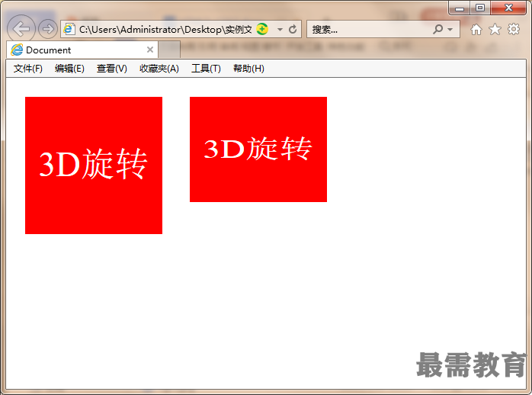532x395 pixels.
Task: Close the Document tab
Action: click(150, 50)
